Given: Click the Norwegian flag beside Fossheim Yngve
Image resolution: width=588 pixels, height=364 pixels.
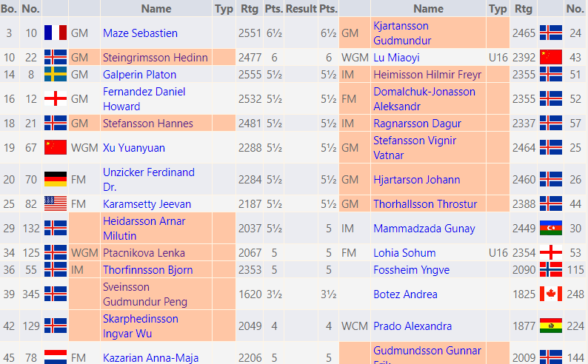Looking at the screenshot, I should pos(550,270).
